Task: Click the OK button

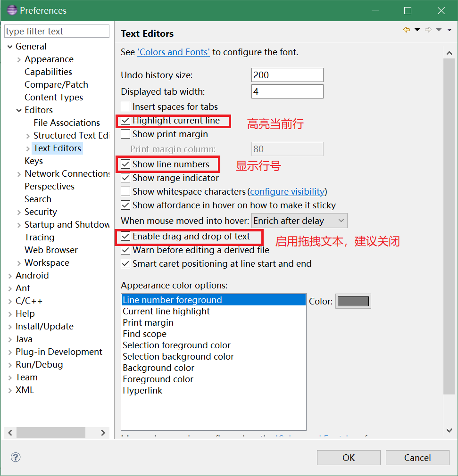Action: click(349, 458)
